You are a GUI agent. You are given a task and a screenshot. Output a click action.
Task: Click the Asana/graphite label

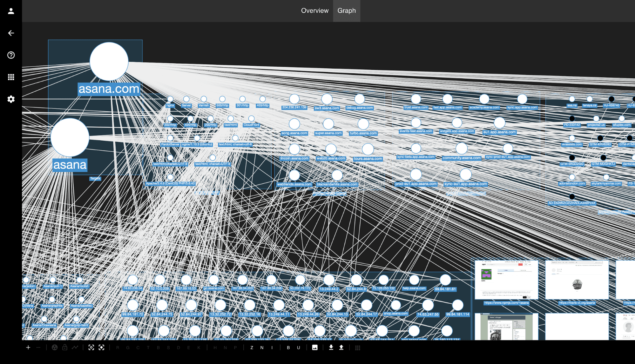point(52,306)
